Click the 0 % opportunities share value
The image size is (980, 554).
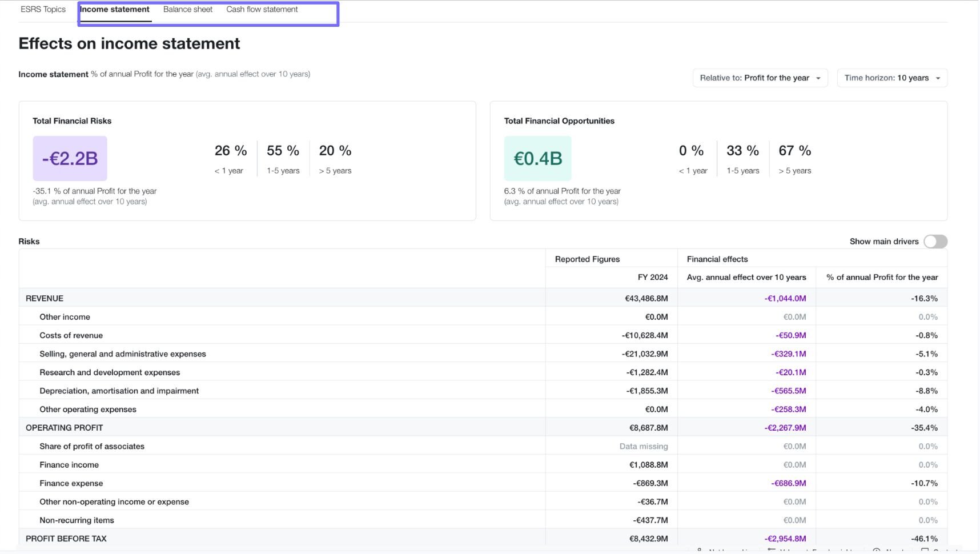coord(691,150)
